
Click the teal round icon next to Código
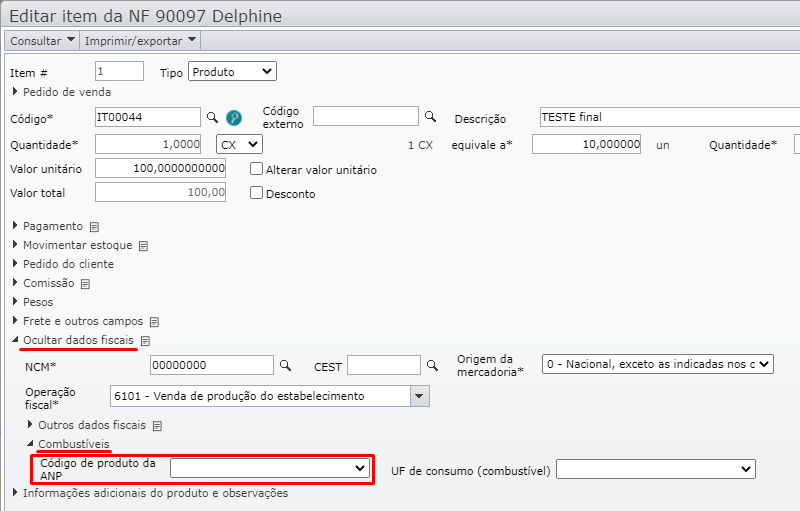pos(234,118)
